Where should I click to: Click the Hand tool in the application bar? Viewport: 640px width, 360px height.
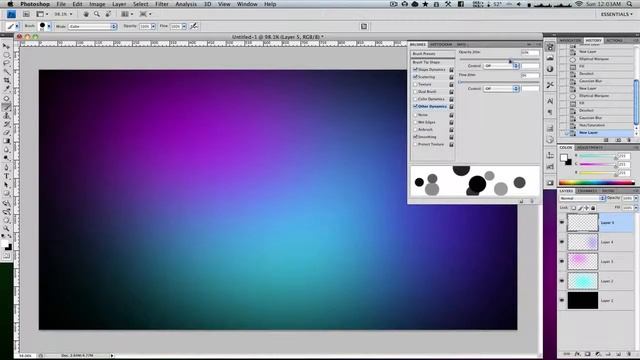pos(86,14)
